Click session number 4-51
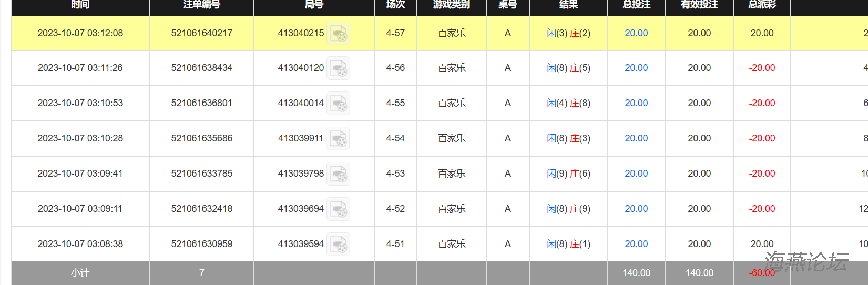The height and width of the screenshot is (285, 868). pyautogui.click(x=395, y=244)
